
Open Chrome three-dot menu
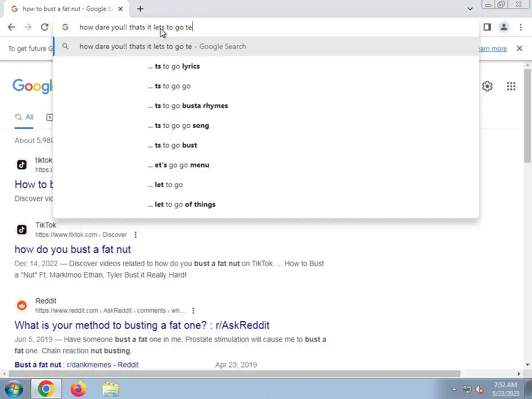point(521,27)
